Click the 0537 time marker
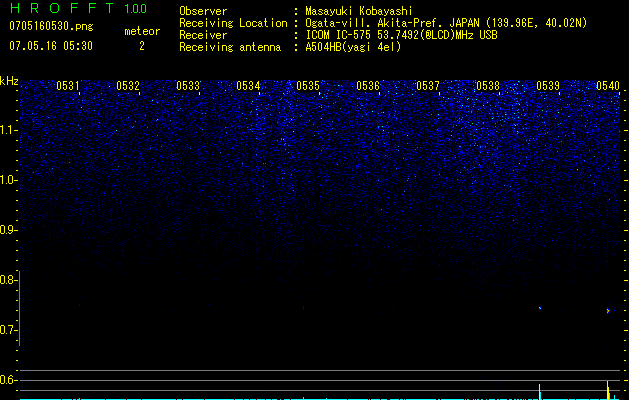The width and height of the screenshot is (629, 400). [x=428, y=85]
